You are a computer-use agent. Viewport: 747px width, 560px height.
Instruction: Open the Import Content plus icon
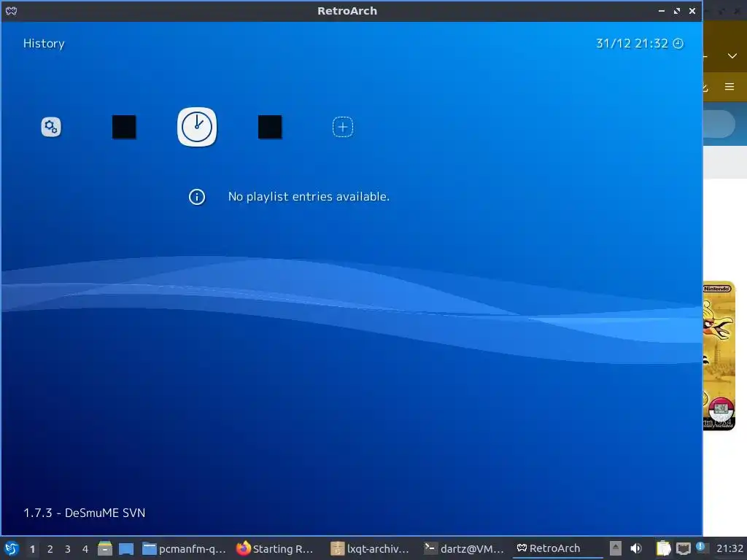pyautogui.click(x=343, y=127)
